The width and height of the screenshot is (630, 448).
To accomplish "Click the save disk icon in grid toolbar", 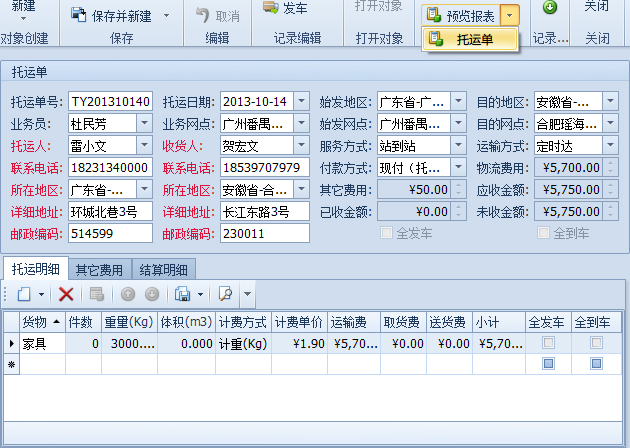I will coord(183,294).
